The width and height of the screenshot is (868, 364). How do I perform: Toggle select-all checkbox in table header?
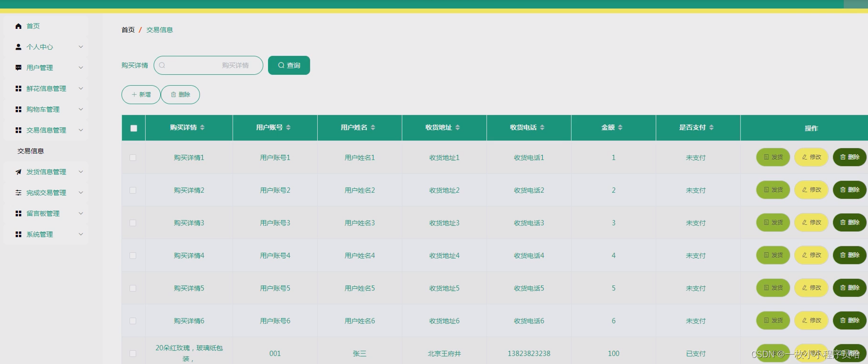tap(134, 128)
